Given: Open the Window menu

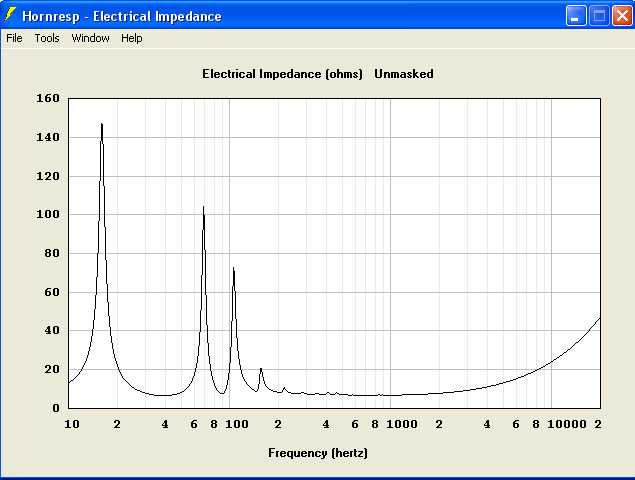Looking at the screenshot, I should [90, 38].
